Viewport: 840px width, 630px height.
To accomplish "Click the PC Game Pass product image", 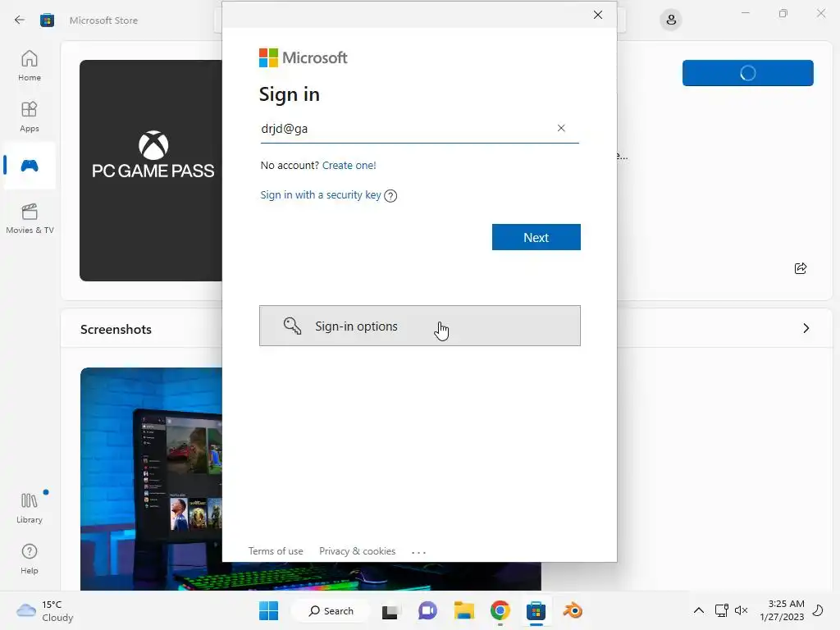I will click(x=151, y=171).
